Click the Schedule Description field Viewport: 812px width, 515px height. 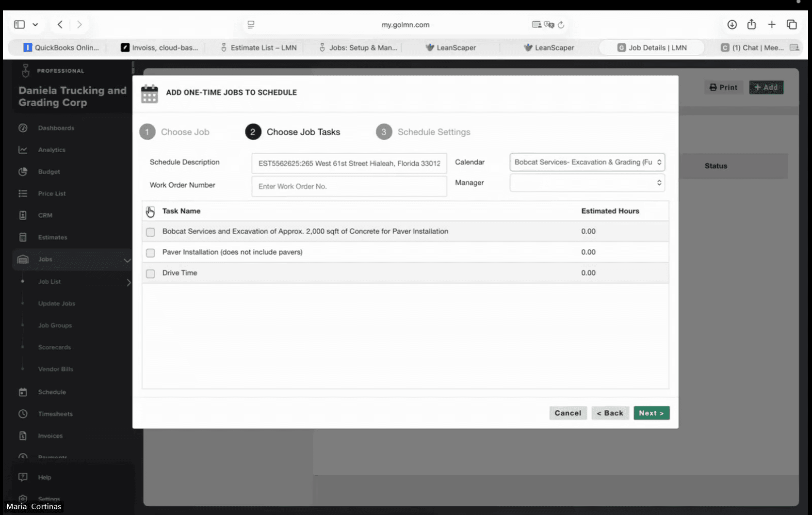pyautogui.click(x=349, y=163)
